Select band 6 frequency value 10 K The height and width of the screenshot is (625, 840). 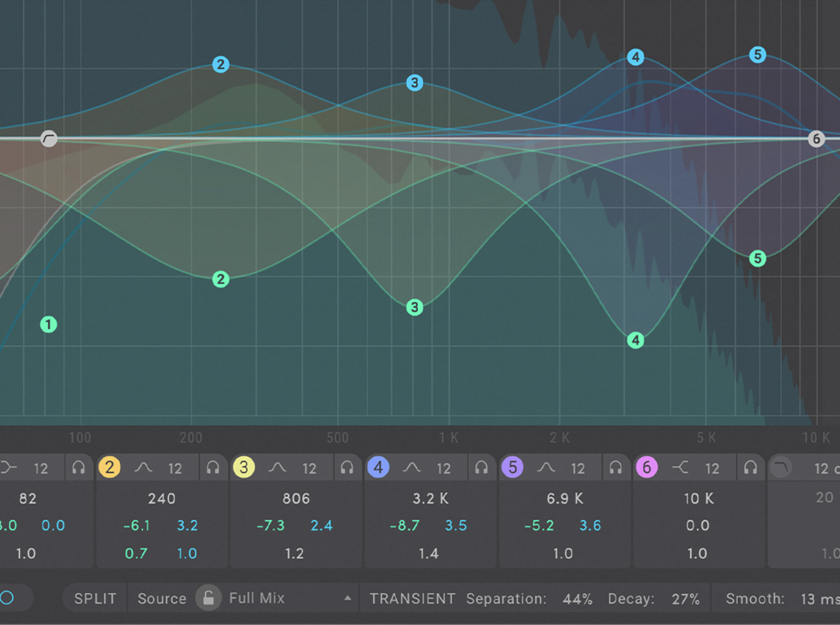(699, 499)
